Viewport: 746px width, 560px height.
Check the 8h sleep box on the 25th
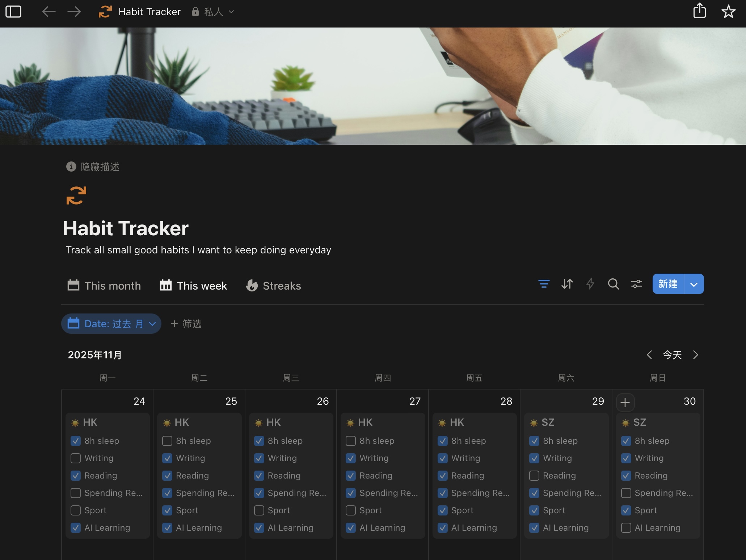click(x=167, y=441)
